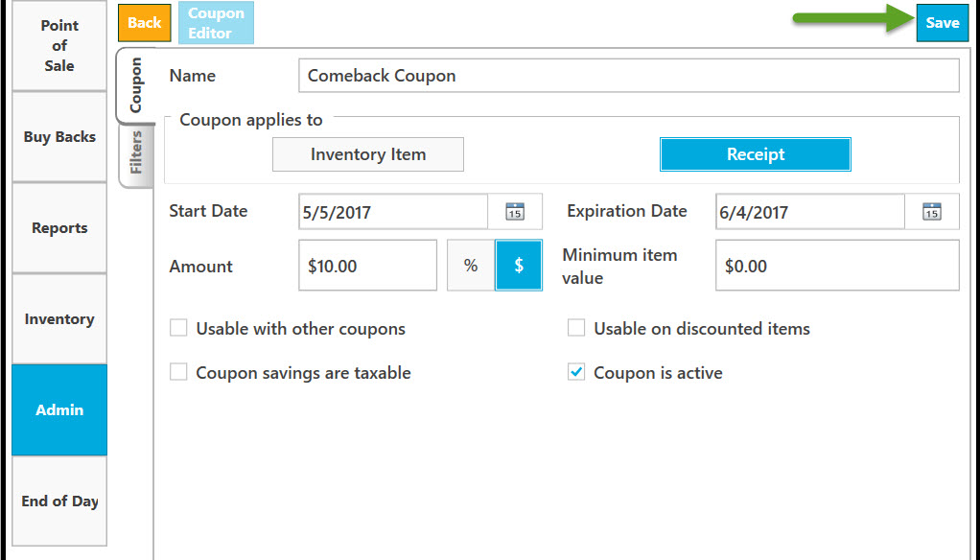Open the Start Date calendar picker
This screenshot has height=560, width=980.
pyautogui.click(x=515, y=212)
